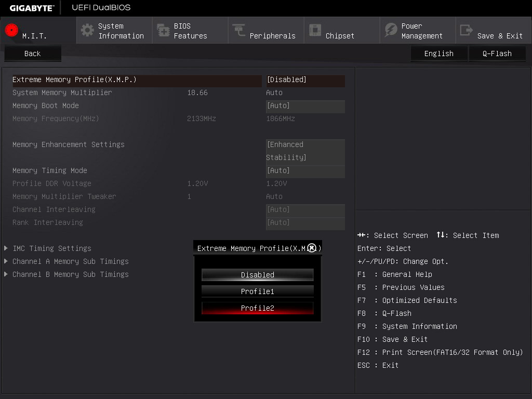Screen dimensions: 532x399
Task: Click the 18.66 multiplier value
Action: 197,92
